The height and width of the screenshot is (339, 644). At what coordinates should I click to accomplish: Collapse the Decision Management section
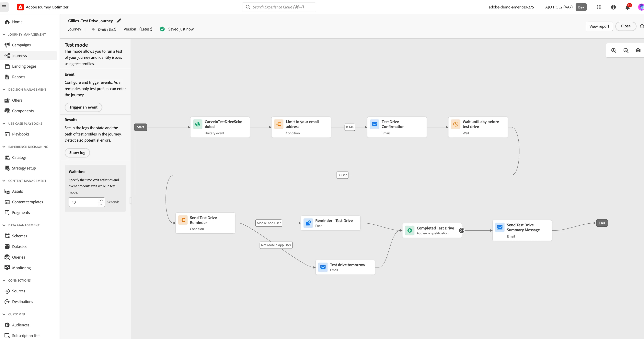point(4,89)
